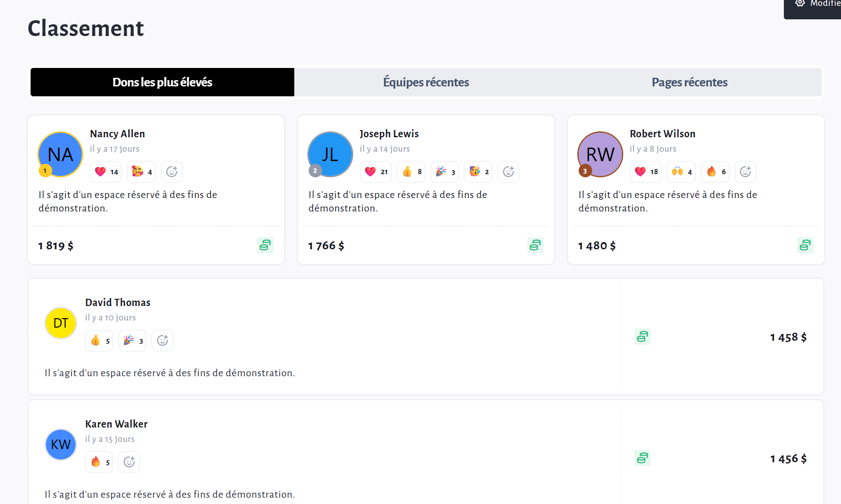Open the Pages récentes tab

[690, 82]
